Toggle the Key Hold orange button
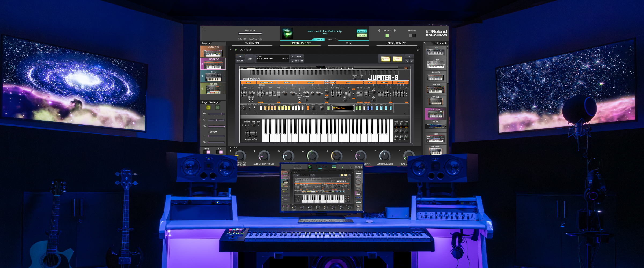This screenshot has width=644, height=268. [308, 108]
